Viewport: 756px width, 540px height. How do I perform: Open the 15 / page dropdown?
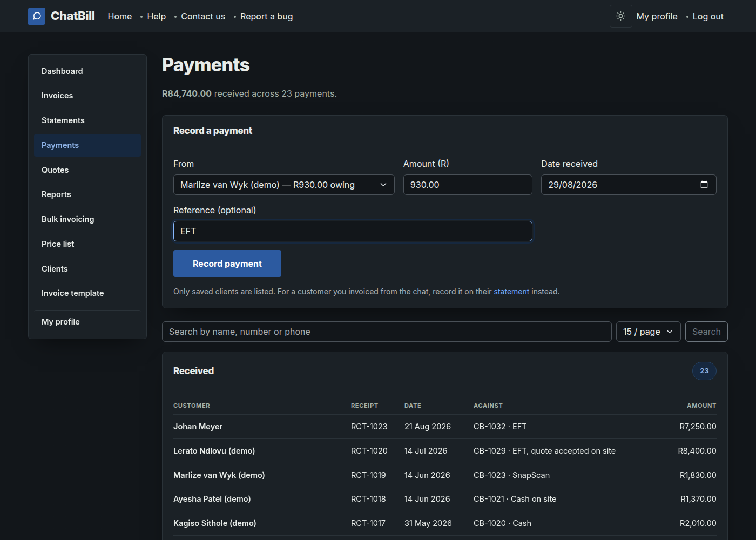[x=649, y=332]
